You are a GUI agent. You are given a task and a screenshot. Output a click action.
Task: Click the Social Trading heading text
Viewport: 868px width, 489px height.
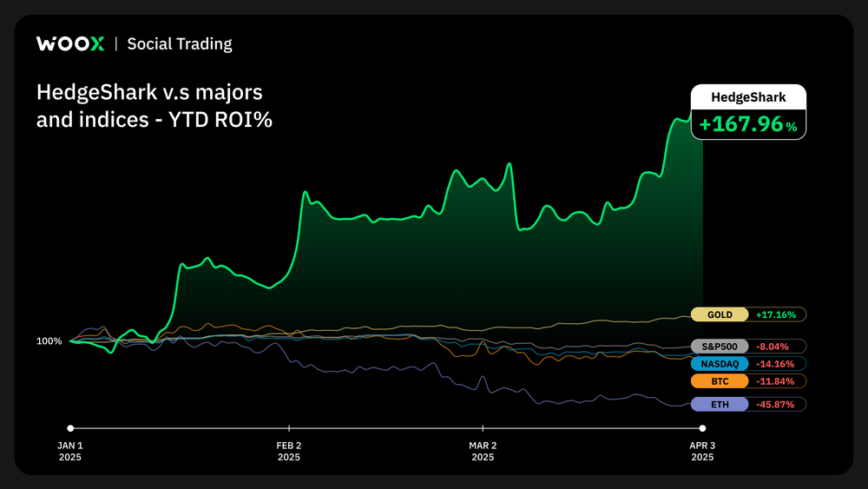click(x=180, y=43)
